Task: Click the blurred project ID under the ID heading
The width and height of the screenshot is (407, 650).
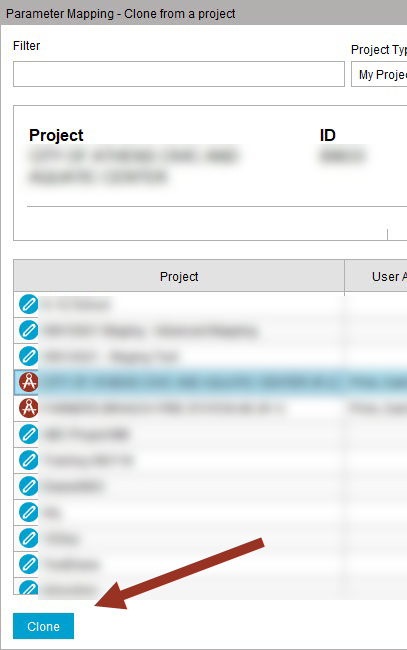Action: coord(342,156)
